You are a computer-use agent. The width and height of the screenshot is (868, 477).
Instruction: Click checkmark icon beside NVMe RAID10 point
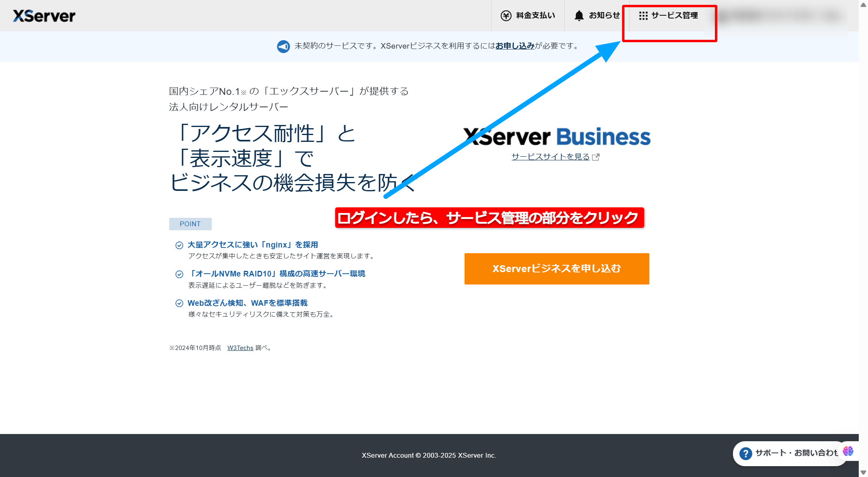point(179,274)
